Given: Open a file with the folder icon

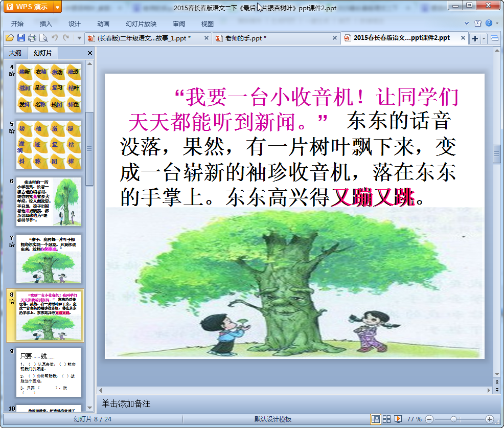Looking at the screenshot, I should 10,38.
